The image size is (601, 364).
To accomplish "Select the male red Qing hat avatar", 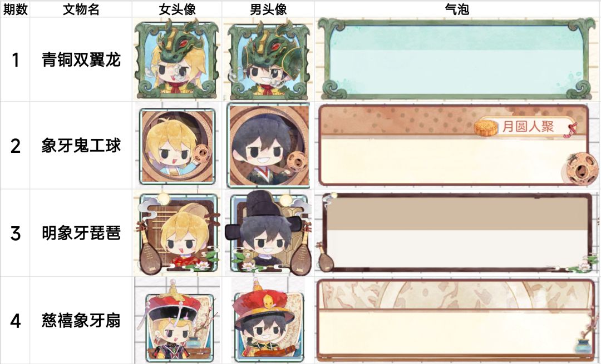I will [268, 320].
